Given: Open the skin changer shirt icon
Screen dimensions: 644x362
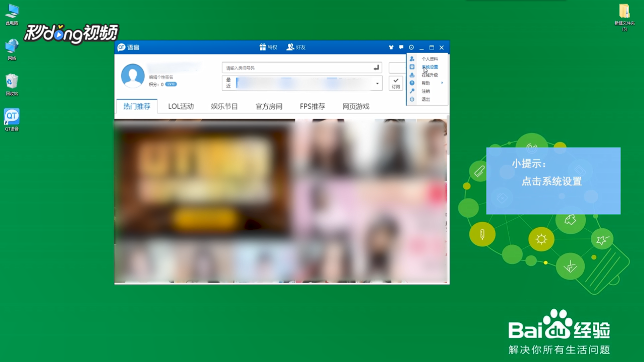Looking at the screenshot, I should [x=391, y=47].
